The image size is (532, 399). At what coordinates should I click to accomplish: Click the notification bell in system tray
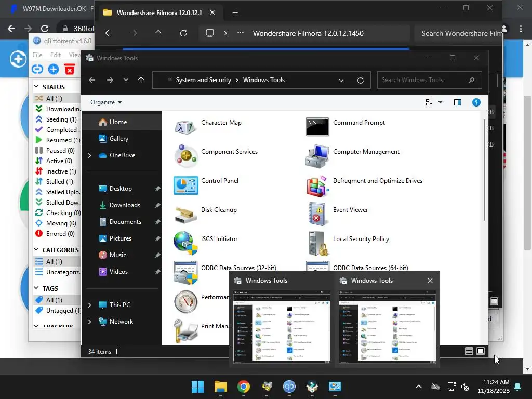[518, 387]
